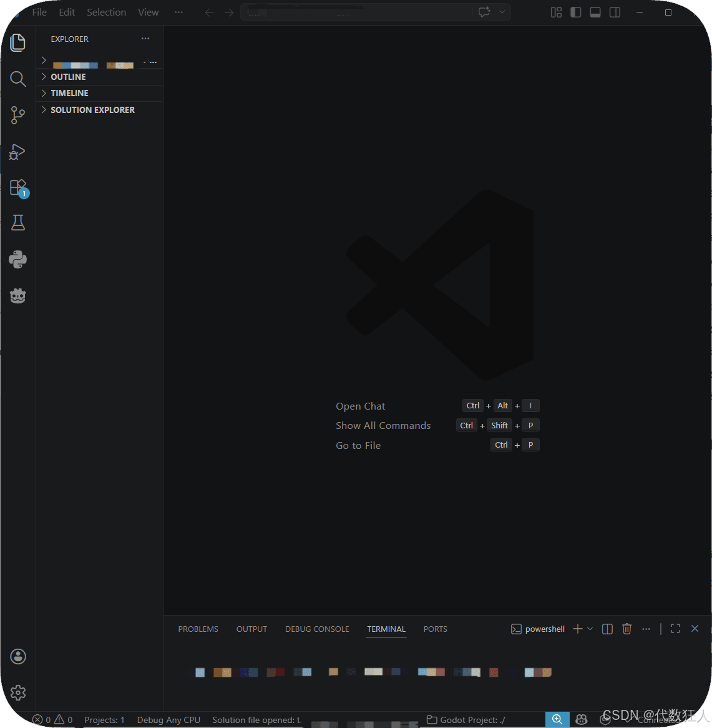Click the zoom magnifier status icon
Screen dimensions: 712x728
tap(557, 720)
